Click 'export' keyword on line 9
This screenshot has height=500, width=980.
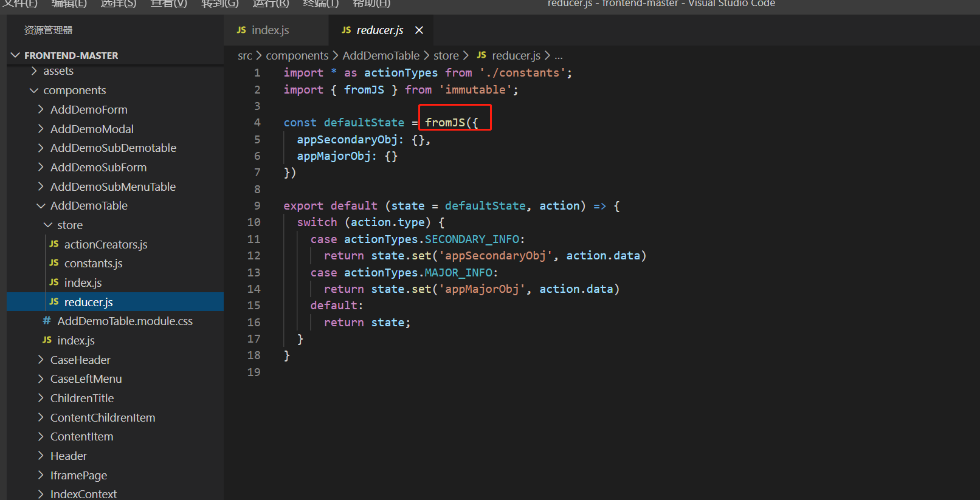(303, 206)
